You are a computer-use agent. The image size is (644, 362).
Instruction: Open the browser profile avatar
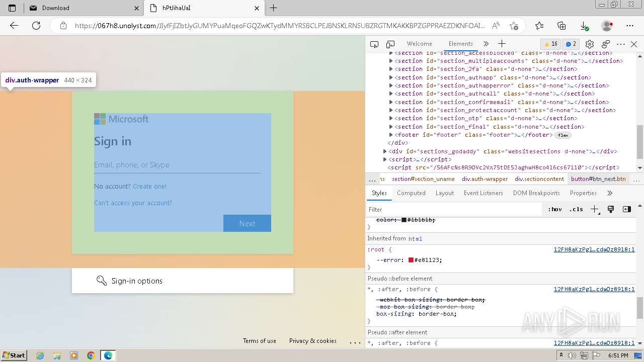[x=607, y=26]
